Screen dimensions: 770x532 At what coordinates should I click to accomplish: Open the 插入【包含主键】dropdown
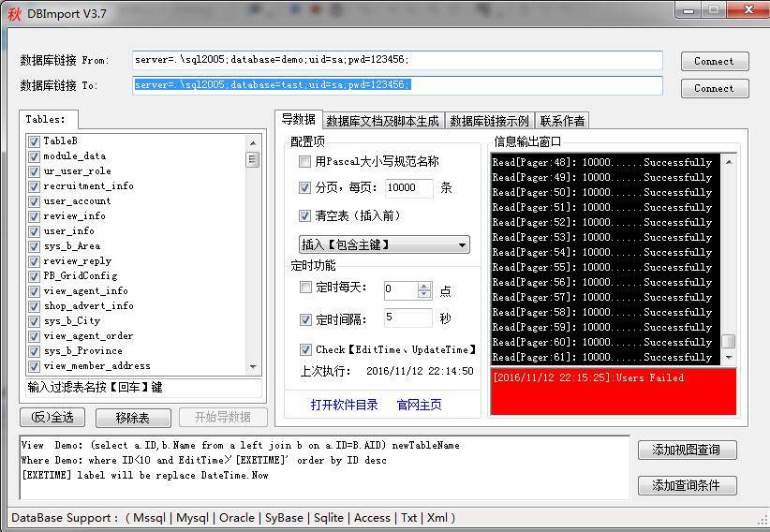[x=384, y=244]
